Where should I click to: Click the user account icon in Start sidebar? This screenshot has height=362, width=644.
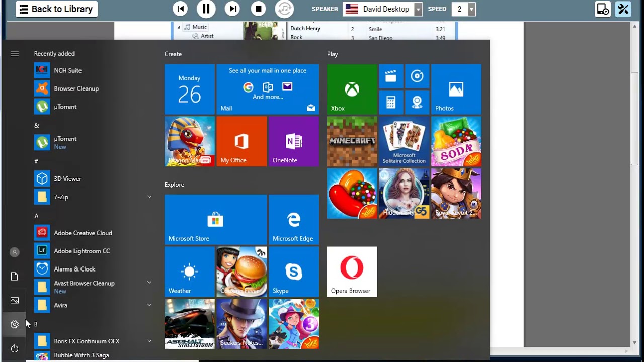(14, 252)
